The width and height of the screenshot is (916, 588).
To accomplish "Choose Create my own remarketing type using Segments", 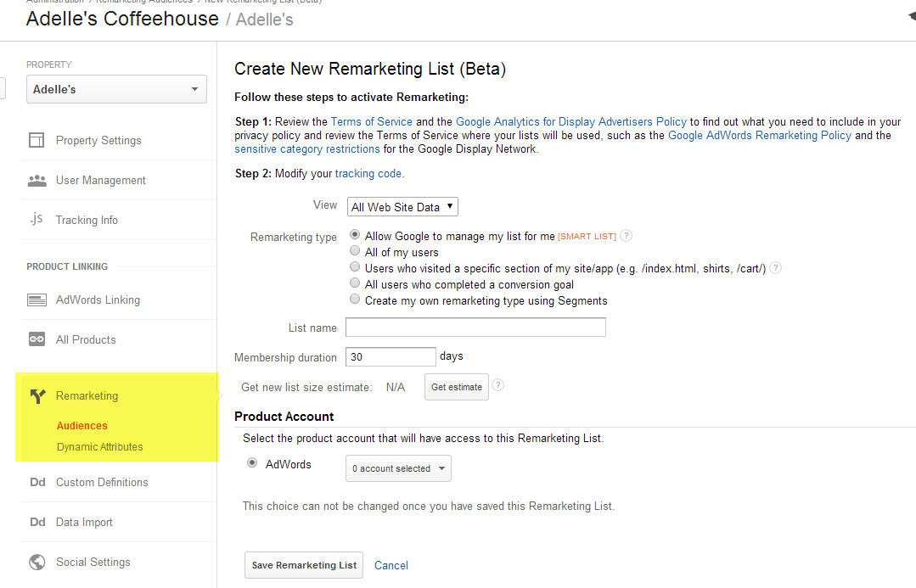I will [x=355, y=299].
